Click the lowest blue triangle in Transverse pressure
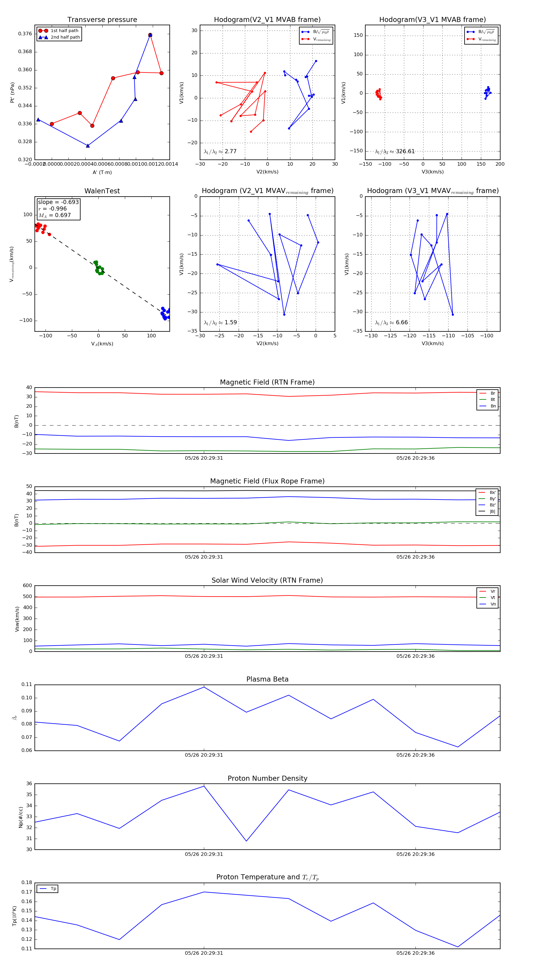 (x=88, y=146)
